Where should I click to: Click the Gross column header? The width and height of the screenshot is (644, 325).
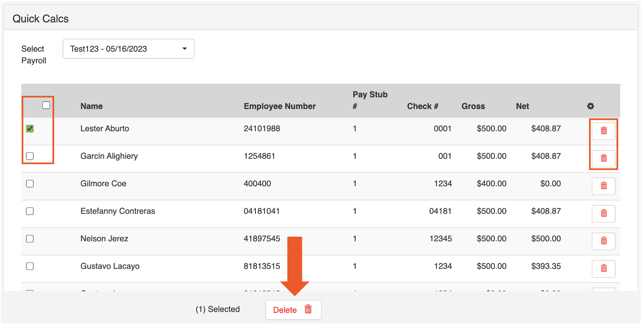point(473,106)
